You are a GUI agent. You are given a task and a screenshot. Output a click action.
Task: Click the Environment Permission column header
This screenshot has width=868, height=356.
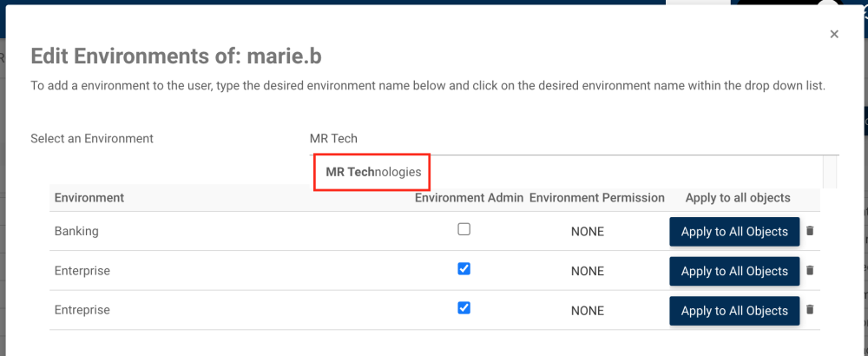[596, 198]
